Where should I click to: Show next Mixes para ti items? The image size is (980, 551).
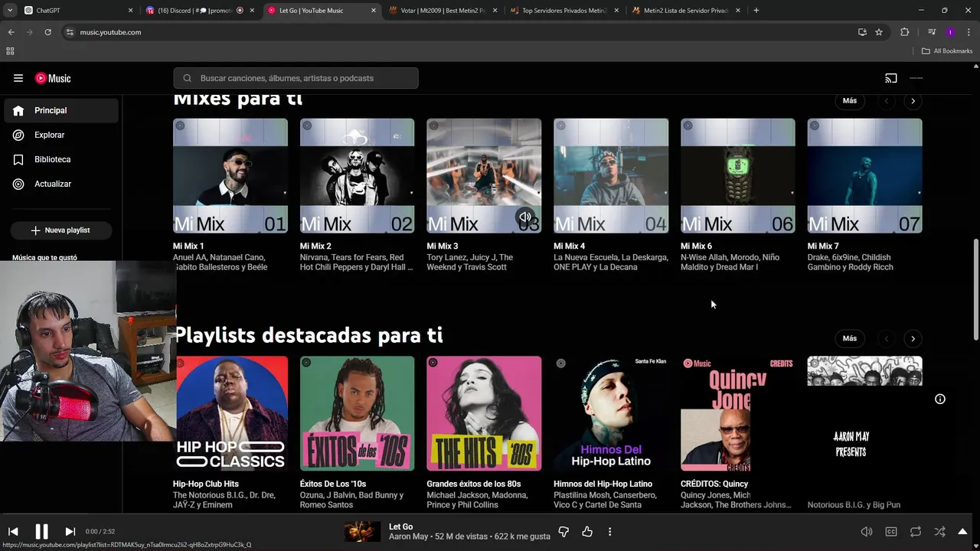(913, 100)
